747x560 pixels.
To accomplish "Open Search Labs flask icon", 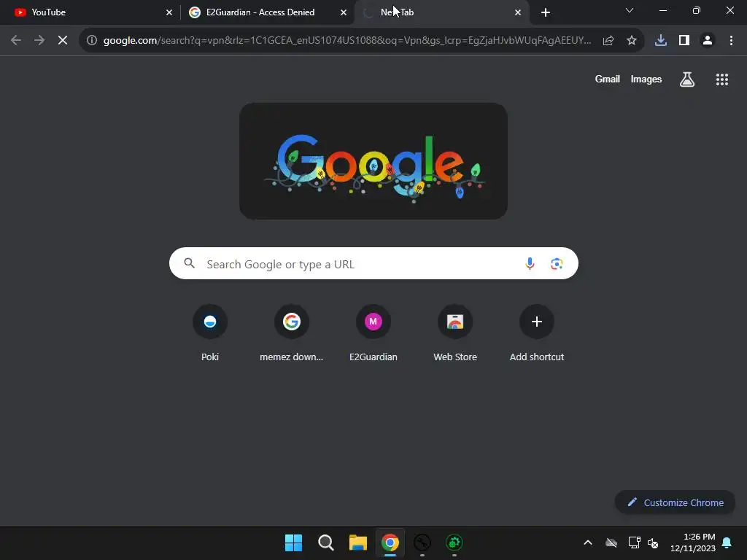I will 687,79.
